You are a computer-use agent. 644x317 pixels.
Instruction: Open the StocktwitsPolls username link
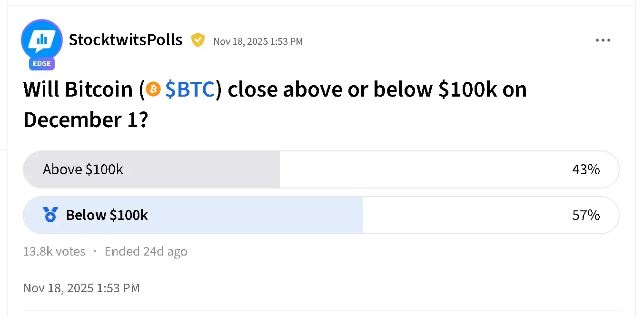126,40
